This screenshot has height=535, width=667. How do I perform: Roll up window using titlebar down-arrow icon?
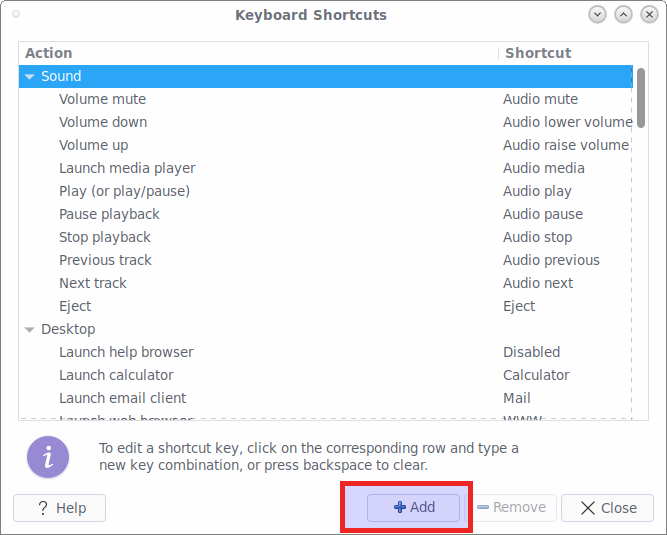pyautogui.click(x=598, y=14)
